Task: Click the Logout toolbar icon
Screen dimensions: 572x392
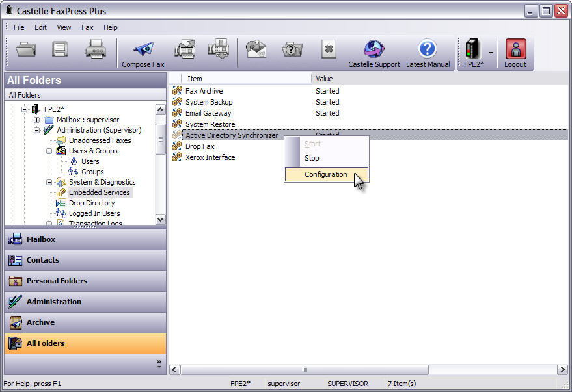Action: pos(515,50)
